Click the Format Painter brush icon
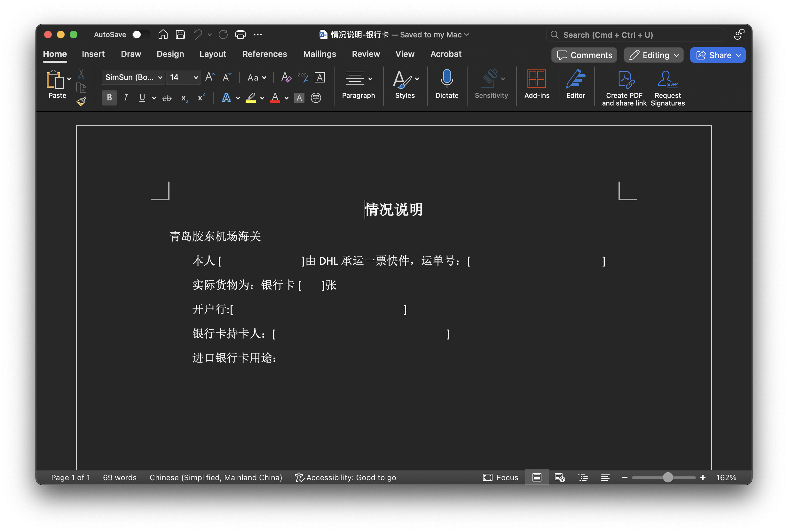This screenshot has height=532, width=788. tap(81, 101)
